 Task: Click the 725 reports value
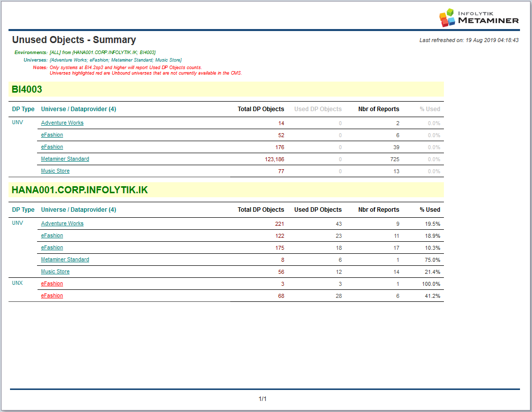(x=394, y=159)
